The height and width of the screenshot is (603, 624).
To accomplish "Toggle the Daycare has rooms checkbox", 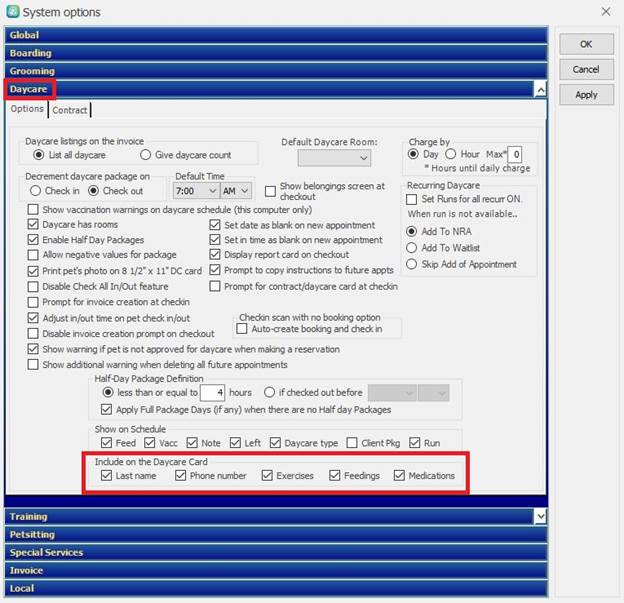I will click(34, 226).
